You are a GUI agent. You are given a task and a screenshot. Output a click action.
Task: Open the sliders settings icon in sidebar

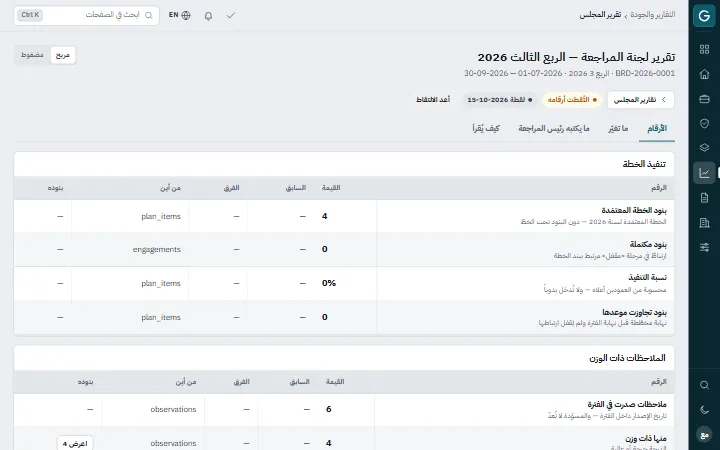point(704,248)
